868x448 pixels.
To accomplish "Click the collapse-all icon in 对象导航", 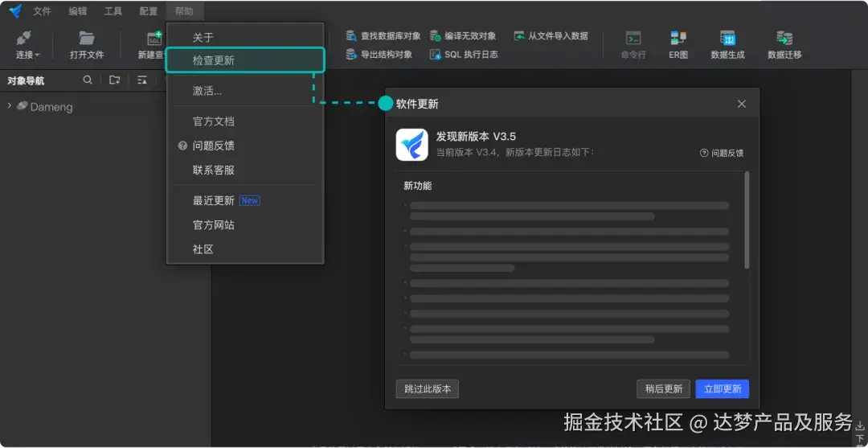I will coord(142,80).
